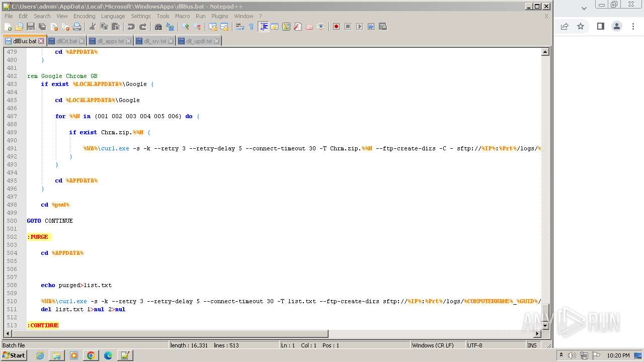Click the Redo toolbar icon
644x362 pixels.
(x=143, y=27)
